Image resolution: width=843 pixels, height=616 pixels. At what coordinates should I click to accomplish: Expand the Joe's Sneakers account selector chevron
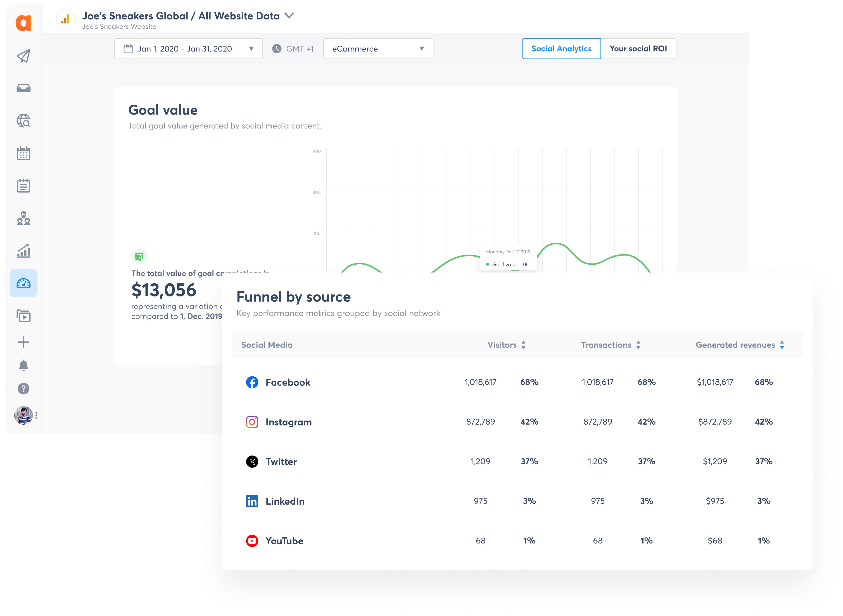pyautogui.click(x=289, y=16)
